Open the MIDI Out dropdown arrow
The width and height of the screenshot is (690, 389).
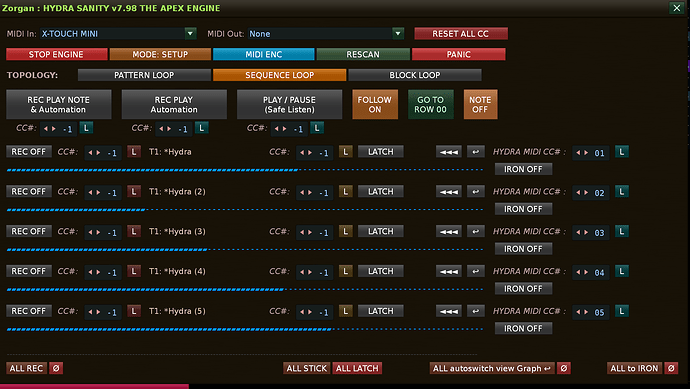[398, 33]
